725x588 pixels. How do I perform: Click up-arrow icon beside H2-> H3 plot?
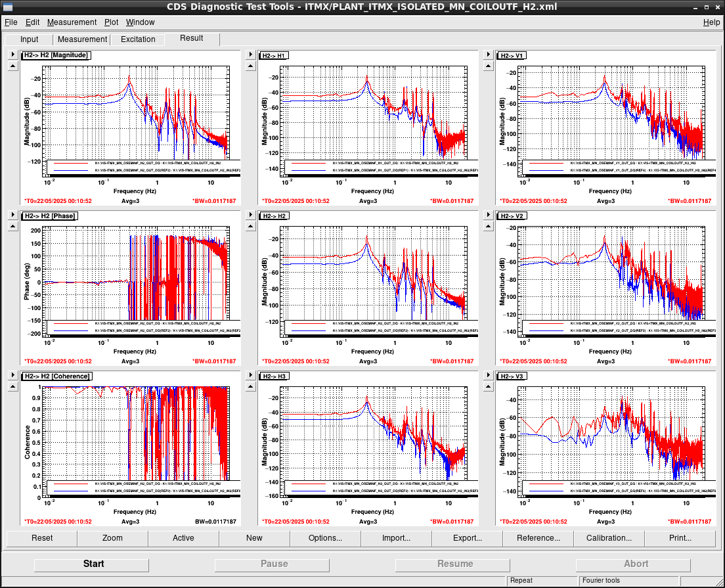pyautogui.click(x=251, y=387)
